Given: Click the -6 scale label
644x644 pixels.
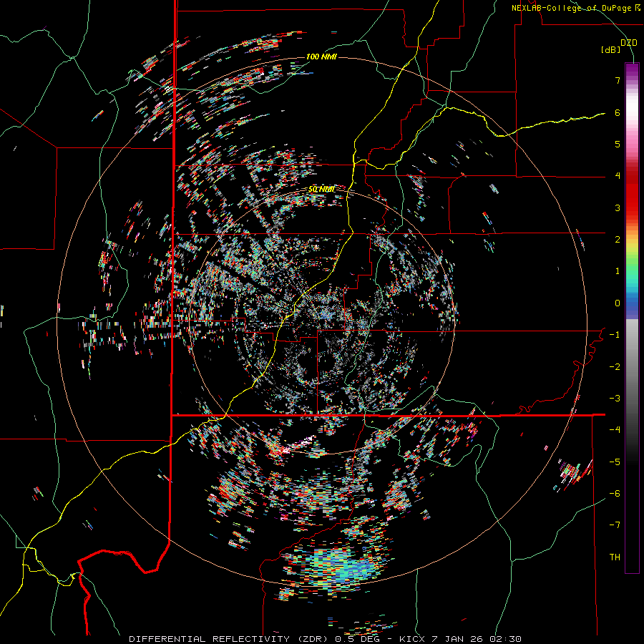Looking at the screenshot, I should coord(615,494).
